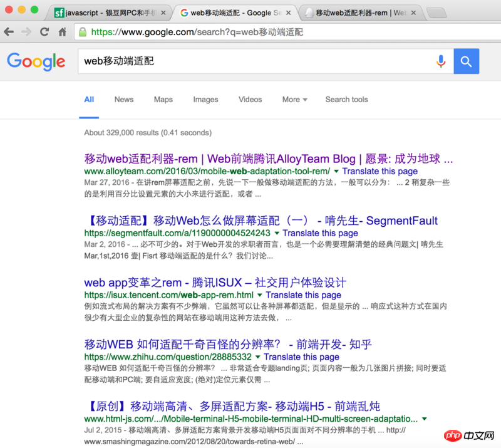Screen dimensions: 501x448
Task: Close the javascript SegmentFault tab
Action: tap(163, 13)
